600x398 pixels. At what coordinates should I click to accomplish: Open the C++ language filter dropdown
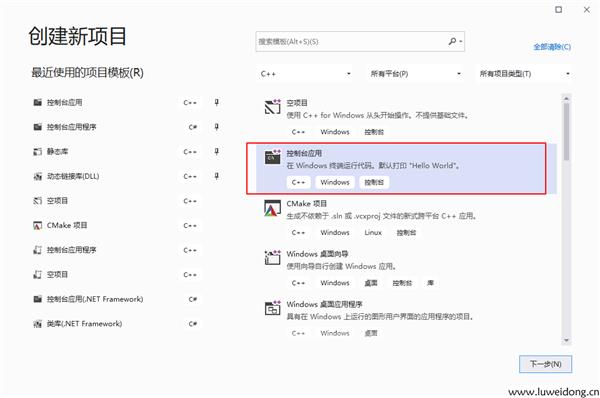pos(305,74)
